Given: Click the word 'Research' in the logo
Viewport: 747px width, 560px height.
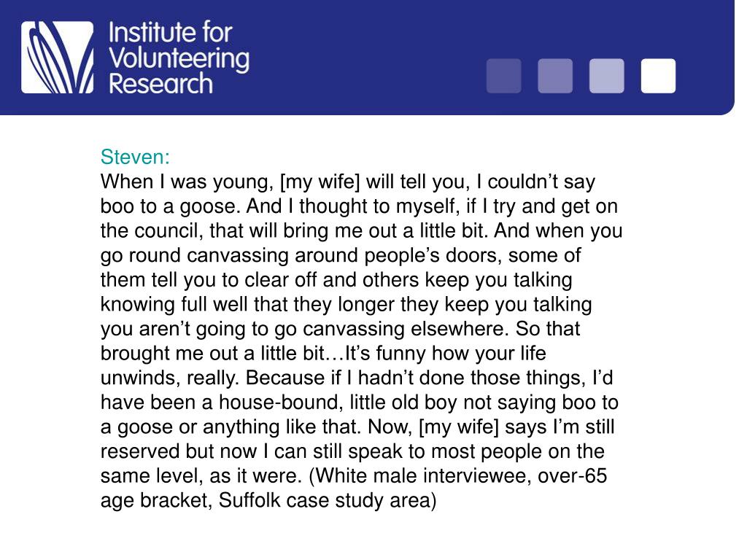Looking at the screenshot, I should coord(161,84).
